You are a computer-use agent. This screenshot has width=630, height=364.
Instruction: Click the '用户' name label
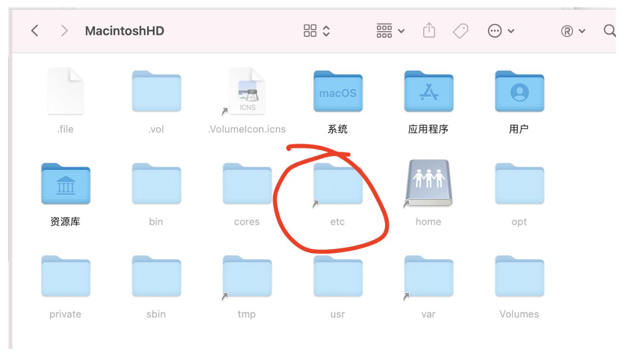click(x=519, y=130)
